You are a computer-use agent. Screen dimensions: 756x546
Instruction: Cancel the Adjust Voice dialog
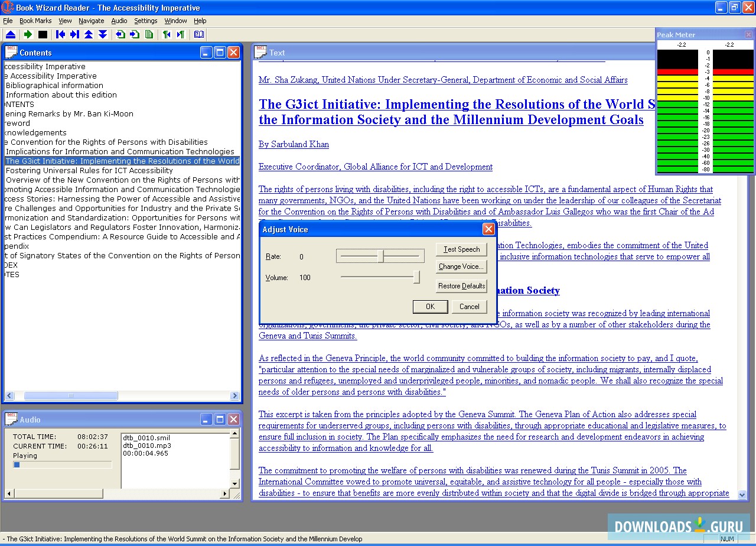pyautogui.click(x=470, y=306)
